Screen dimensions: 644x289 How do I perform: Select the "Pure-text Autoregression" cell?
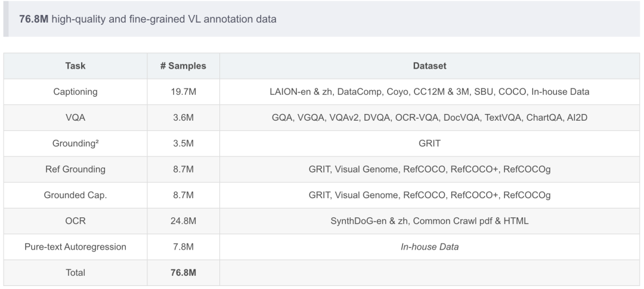pyautogui.click(x=75, y=247)
